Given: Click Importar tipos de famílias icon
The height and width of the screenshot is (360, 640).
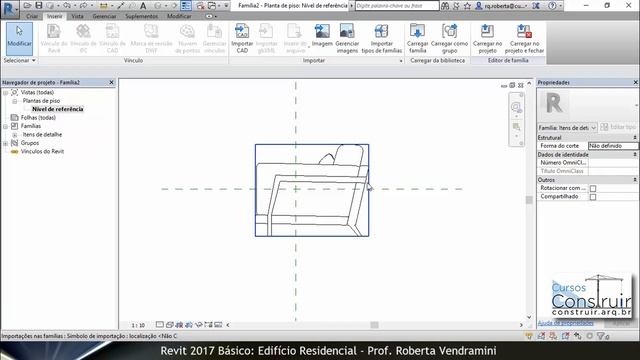Looking at the screenshot, I should pos(382,38).
